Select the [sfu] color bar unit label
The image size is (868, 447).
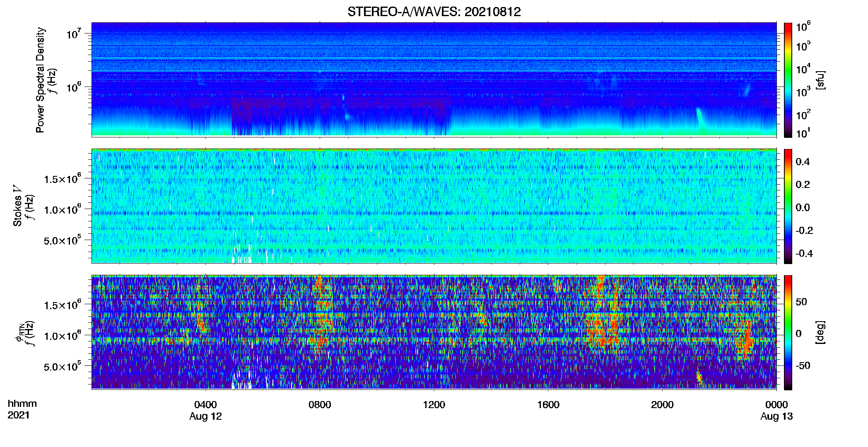tap(820, 80)
